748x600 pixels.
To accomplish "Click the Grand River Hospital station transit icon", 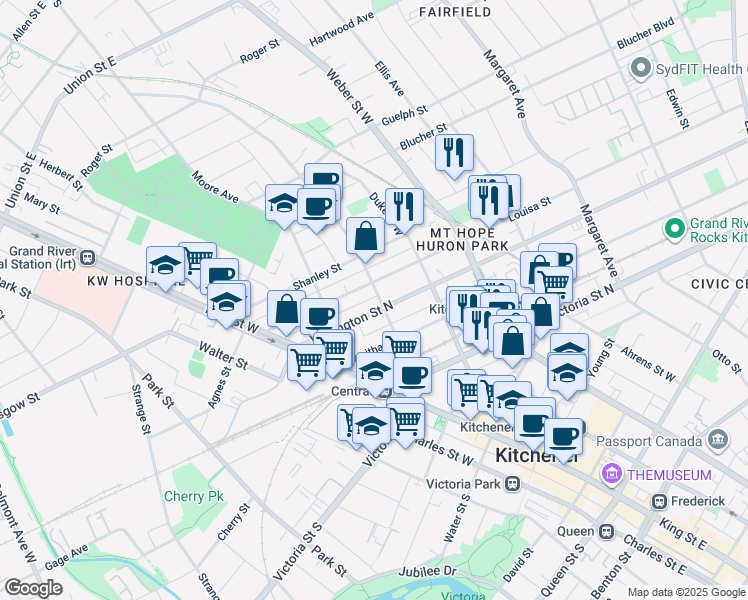I will pos(88,255).
